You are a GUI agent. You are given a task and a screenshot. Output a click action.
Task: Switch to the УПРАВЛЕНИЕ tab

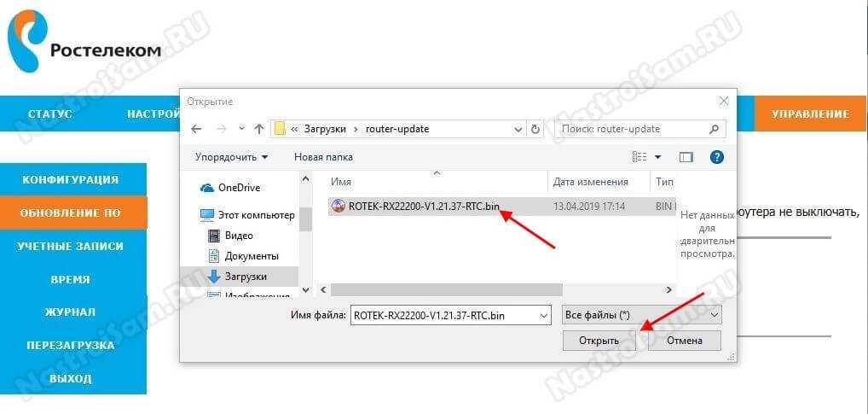tap(809, 114)
